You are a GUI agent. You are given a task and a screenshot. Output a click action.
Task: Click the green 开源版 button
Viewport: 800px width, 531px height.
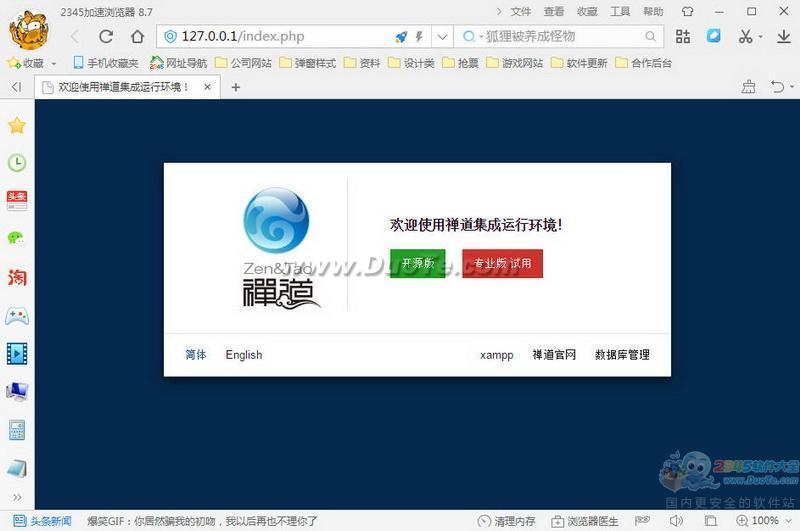pos(418,263)
